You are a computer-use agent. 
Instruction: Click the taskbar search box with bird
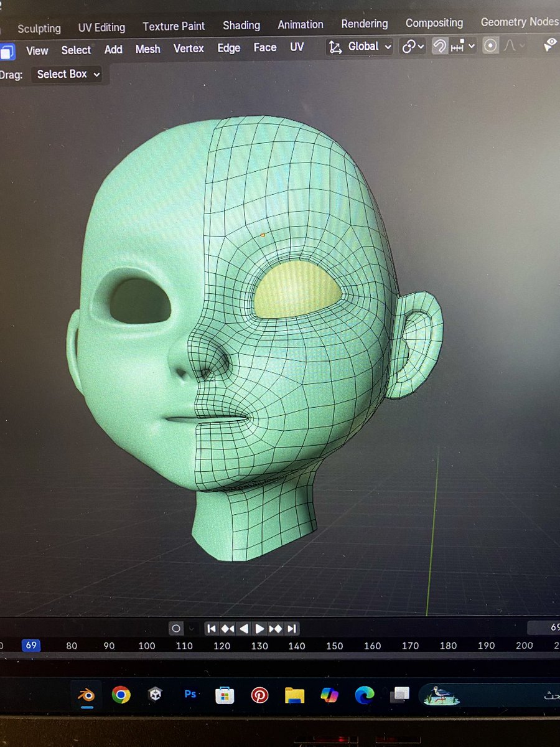[x=489, y=695]
